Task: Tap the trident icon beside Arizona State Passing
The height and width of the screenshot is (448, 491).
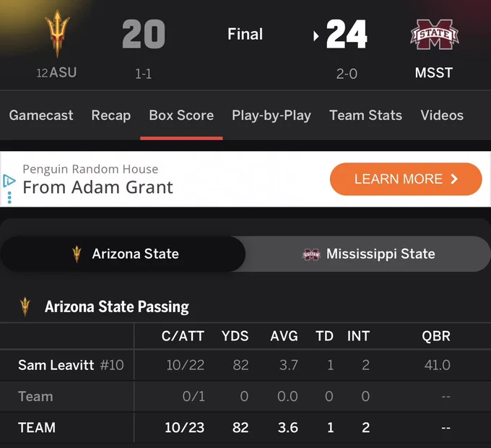Action: (x=25, y=306)
